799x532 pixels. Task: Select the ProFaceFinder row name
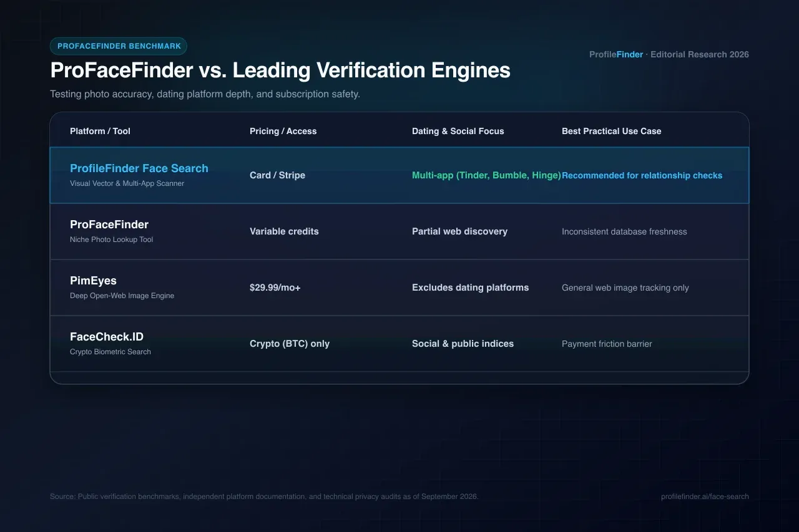coord(109,225)
